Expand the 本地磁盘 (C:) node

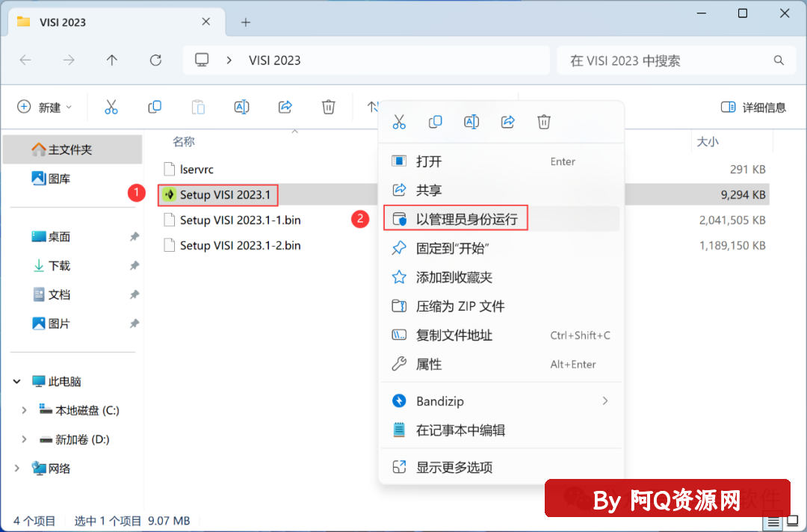(24, 410)
